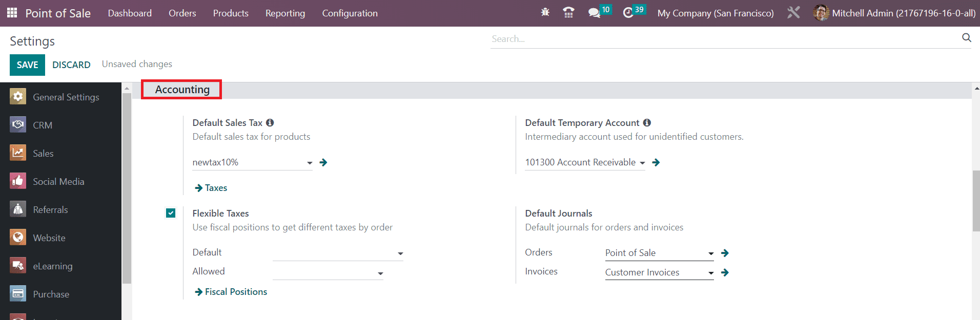This screenshot has height=320, width=980.
Task: Click General Settings gear icon
Action: coord(18,96)
